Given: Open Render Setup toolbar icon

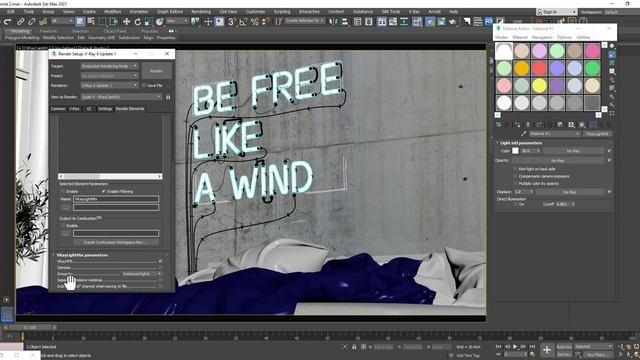Looking at the screenshot, I should point(430,21).
